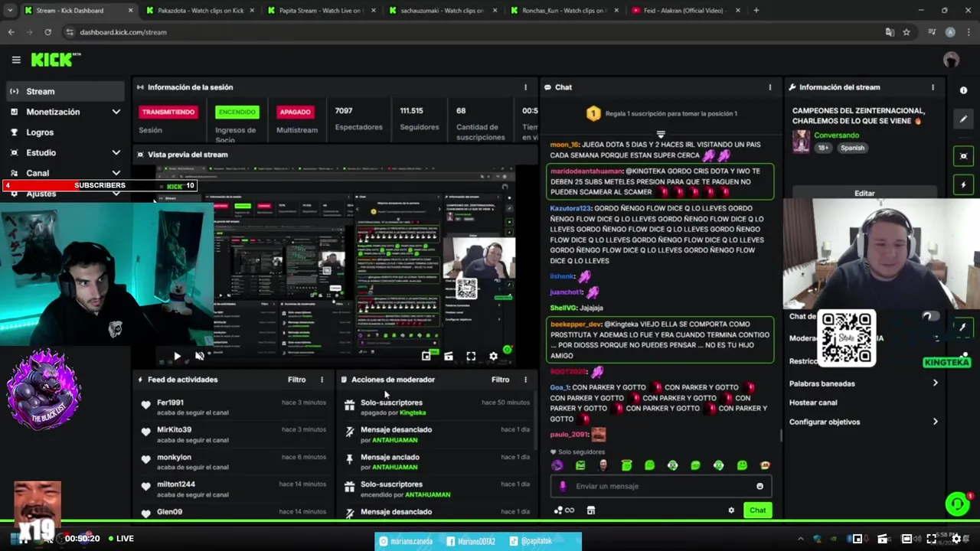Open the Información de la sesión three-dot menu
The height and width of the screenshot is (551, 980).
525,87
